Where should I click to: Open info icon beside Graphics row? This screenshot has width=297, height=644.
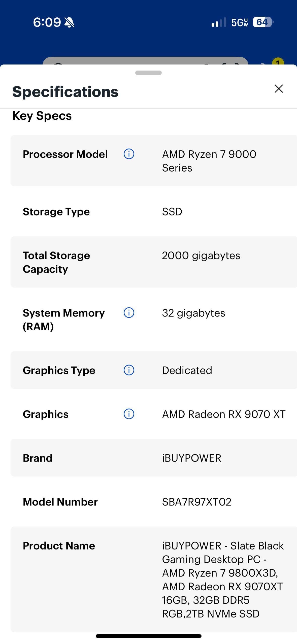(x=129, y=414)
